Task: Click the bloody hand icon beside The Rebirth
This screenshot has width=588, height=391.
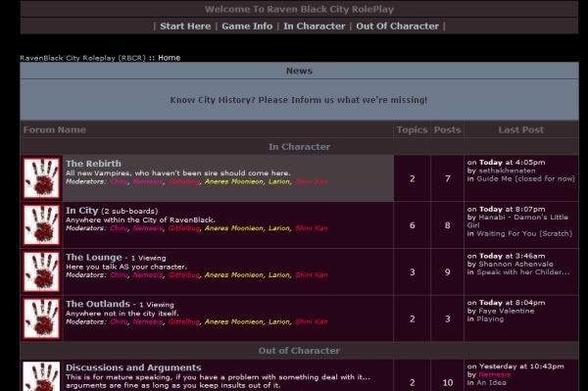Action: [41, 177]
